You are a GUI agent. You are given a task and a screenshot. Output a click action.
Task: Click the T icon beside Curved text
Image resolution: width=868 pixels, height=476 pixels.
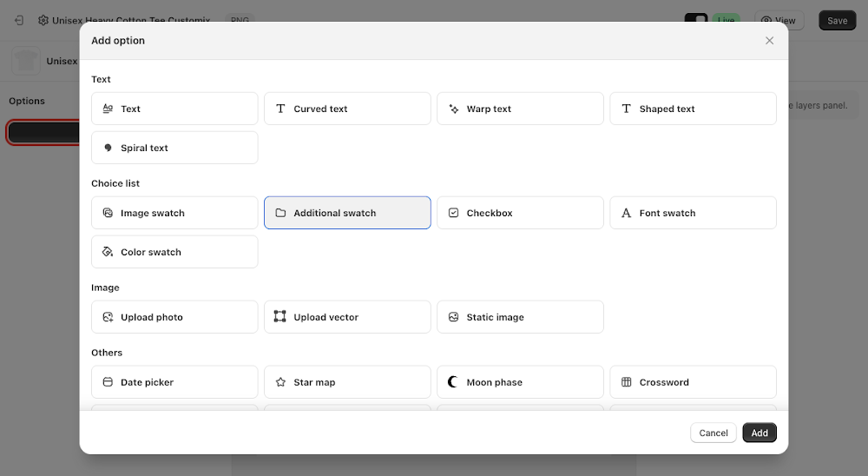(x=280, y=109)
